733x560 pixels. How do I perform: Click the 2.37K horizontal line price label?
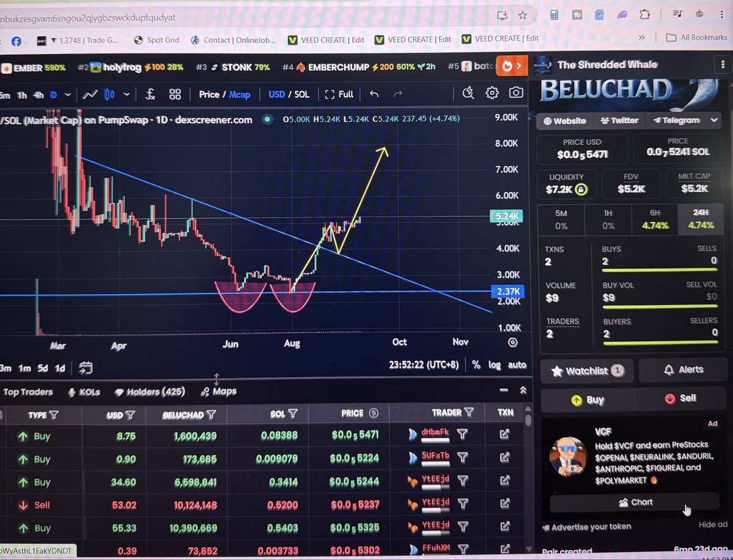point(507,291)
